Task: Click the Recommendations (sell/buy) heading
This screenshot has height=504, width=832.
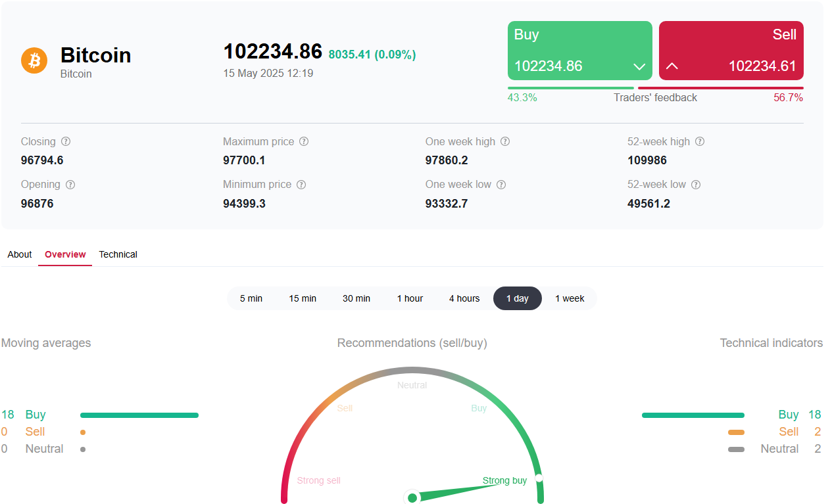Action: pyautogui.click(x=412, y=343)
